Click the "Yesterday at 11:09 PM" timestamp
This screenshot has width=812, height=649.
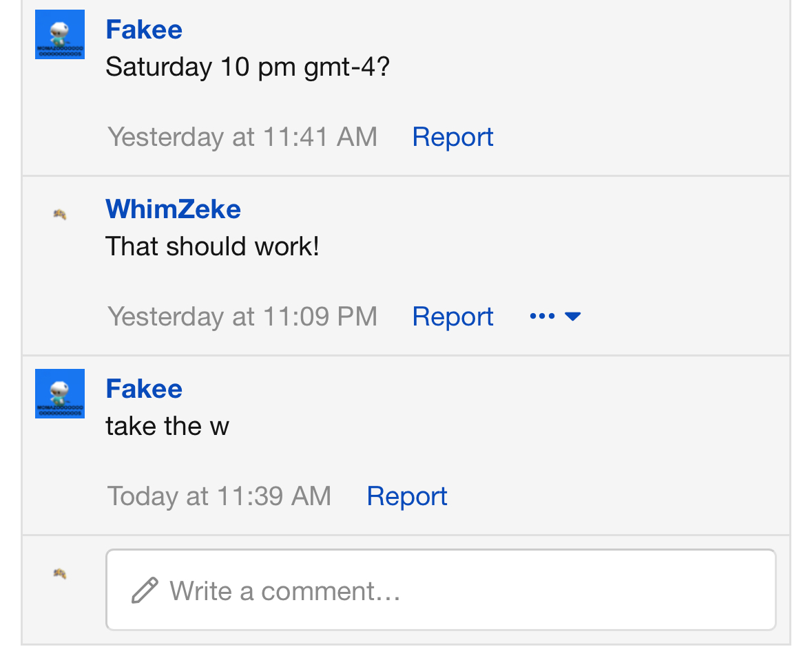pos(242,317)
